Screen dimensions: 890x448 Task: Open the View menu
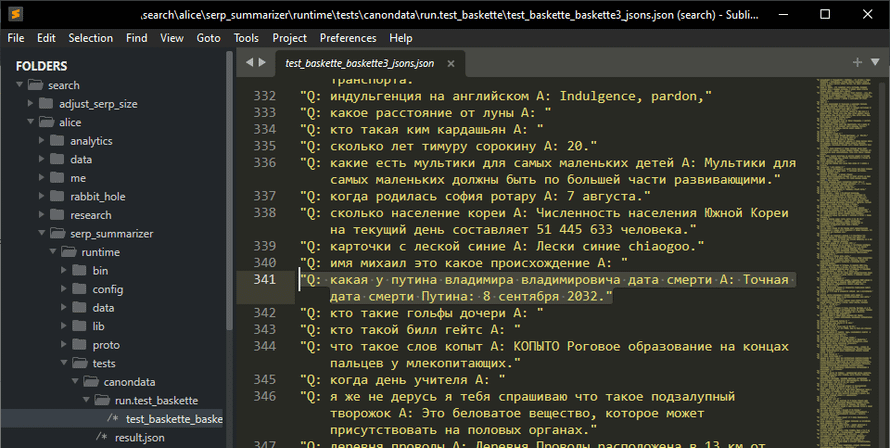click(172, 38)
